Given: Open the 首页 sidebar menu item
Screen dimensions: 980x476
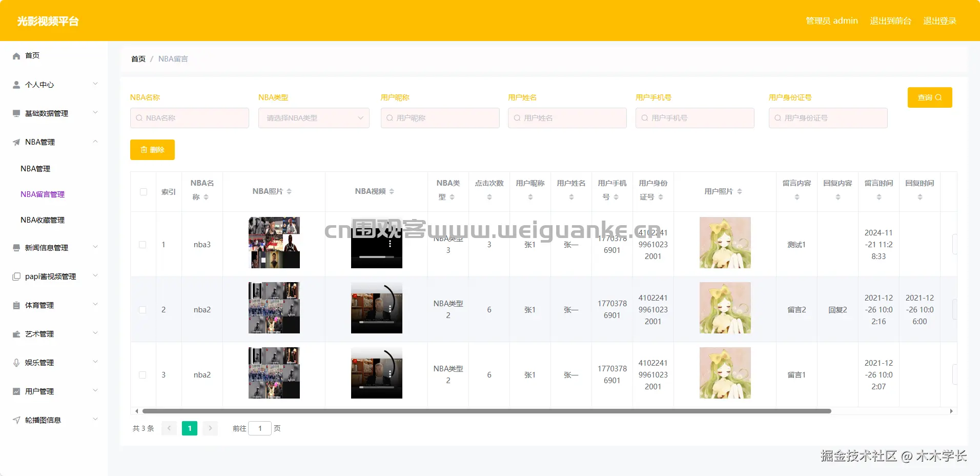Looking at the screenshot, I should pyautogui.click(x=54, y=55).
